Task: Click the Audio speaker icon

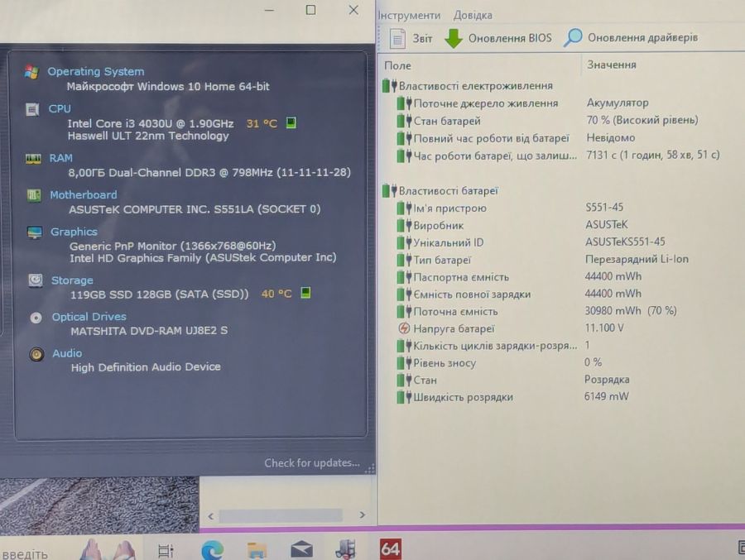Action: 36,354
